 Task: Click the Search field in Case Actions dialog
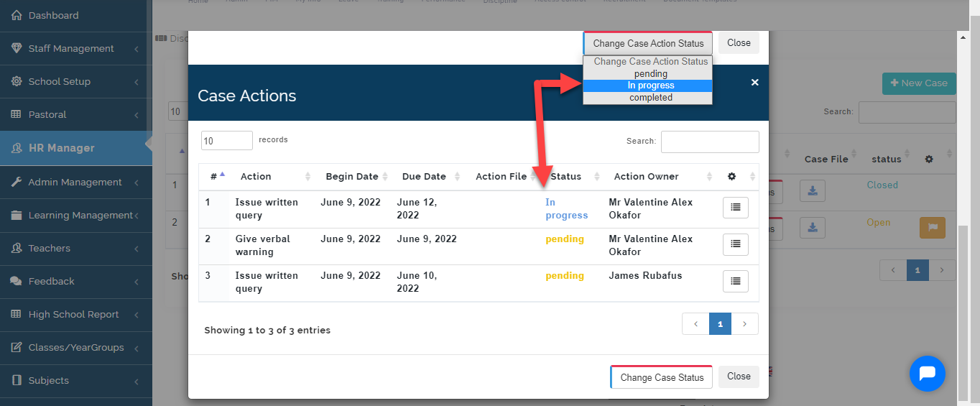pos(710,142)
